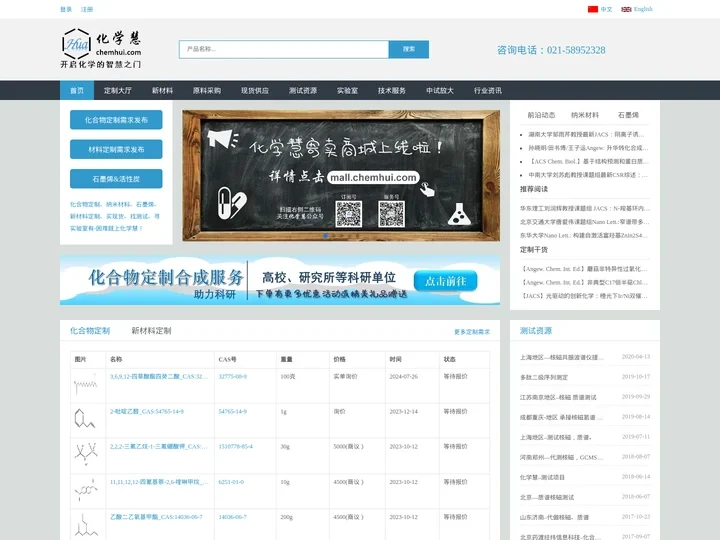Open structure image for CAS 32775-08-9

86,385
